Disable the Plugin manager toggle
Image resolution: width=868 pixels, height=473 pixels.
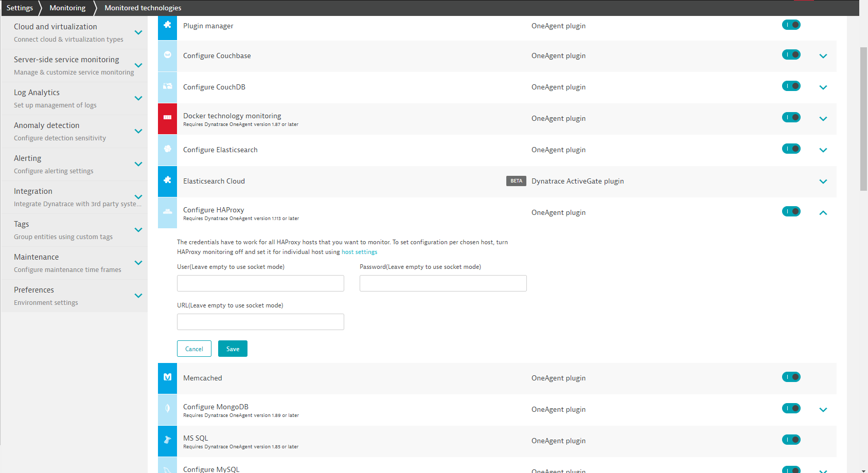pos(791,25)
